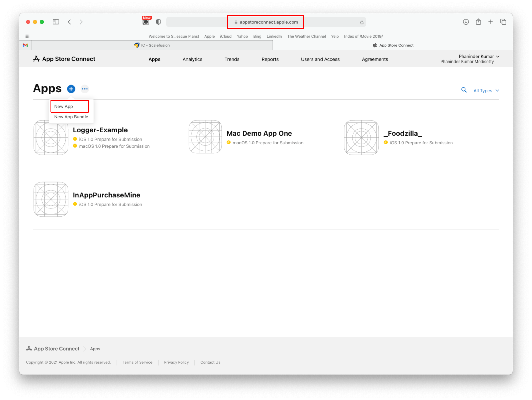This screenshot has width=532, height=400.
Task: Open the Index of /Movie 2019/ bookmark
Action: (x=363, y=36)
